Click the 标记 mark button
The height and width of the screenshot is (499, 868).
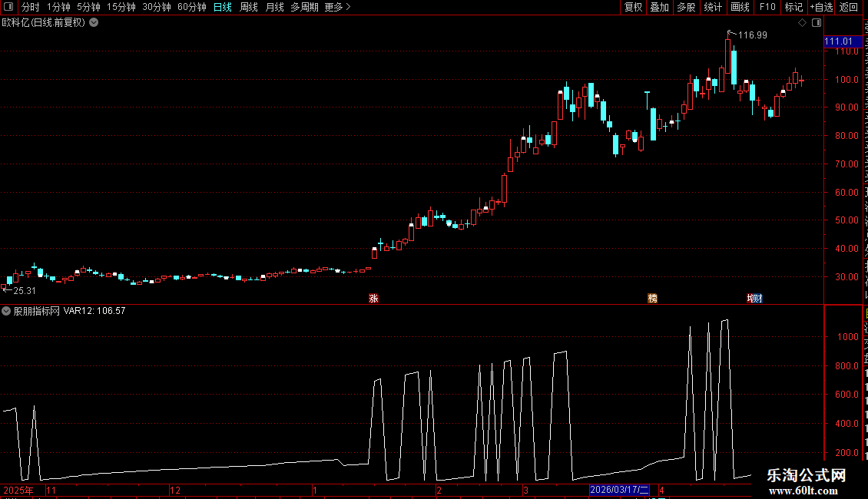point(793,7)
